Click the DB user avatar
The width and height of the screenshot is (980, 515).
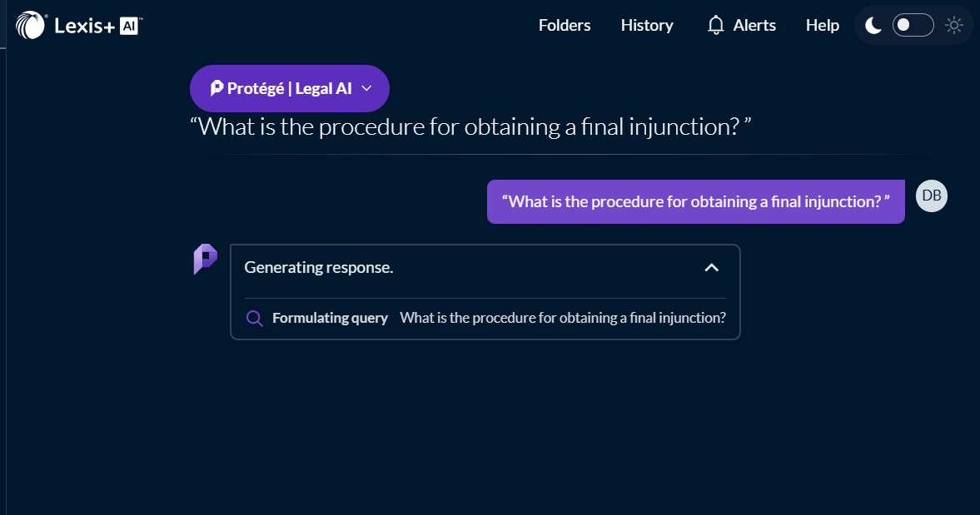click(x=931, y=196)
